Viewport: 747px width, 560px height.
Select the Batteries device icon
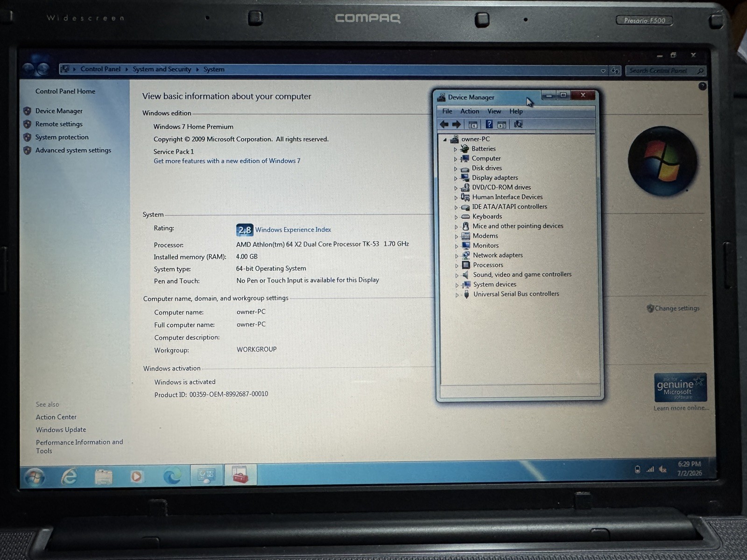[x=465, y=149]
